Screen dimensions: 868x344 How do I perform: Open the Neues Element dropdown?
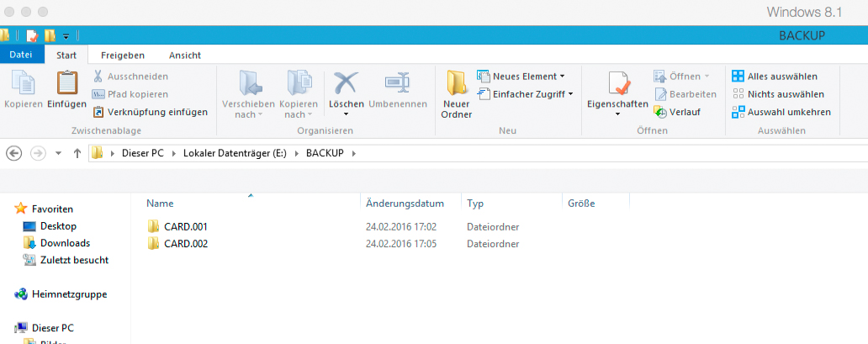pos(521,77)
